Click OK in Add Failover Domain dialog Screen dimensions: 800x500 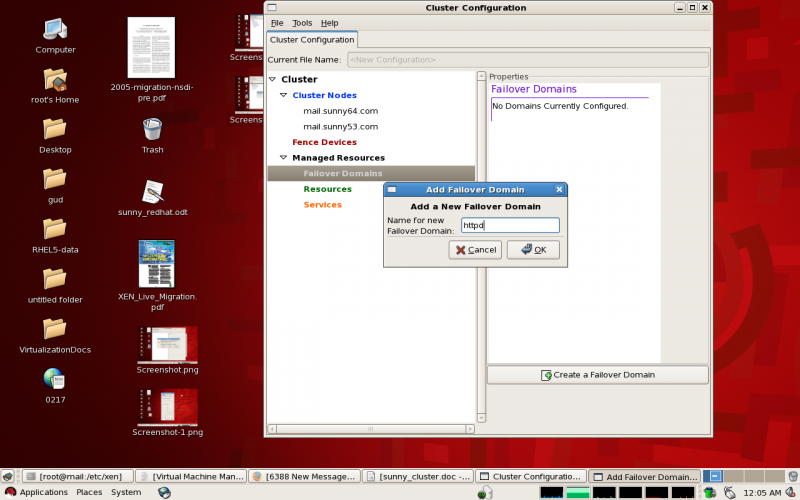click(533, 249)
